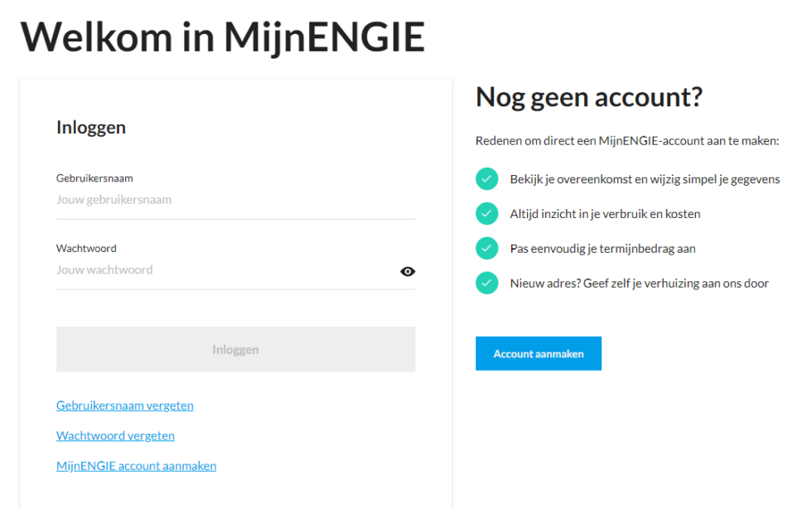Viewport: 812px width, 510px height.
Task: Follow the Wachtwoord vergeten link
Action: (x=115, y=435)
